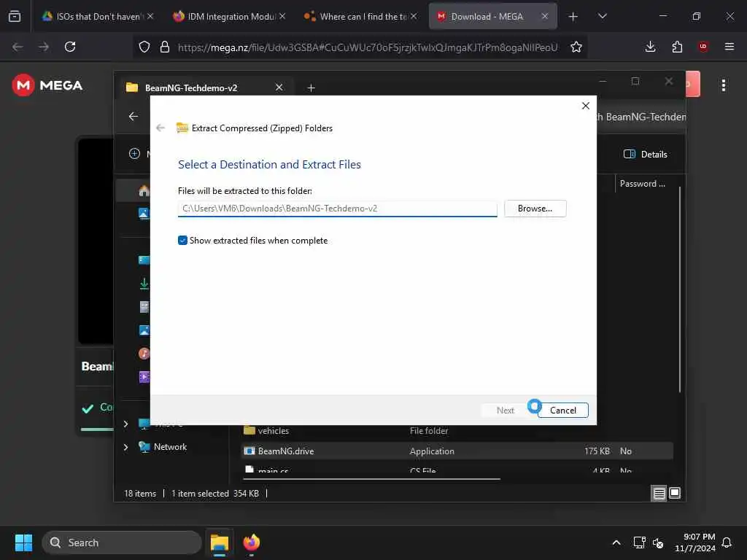Cancel the extraction wizard
This screenshot has height=560, width=747.
point(562,410)
